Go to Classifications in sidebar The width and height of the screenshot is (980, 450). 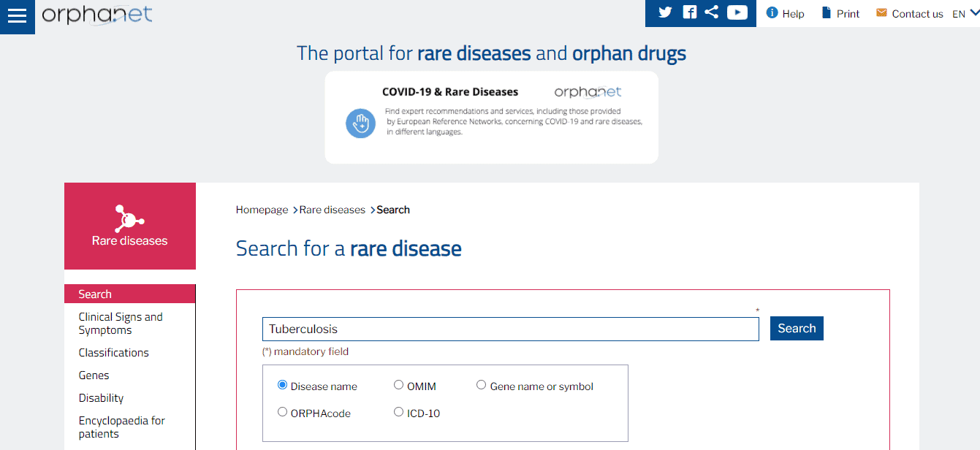tap(114, 353)
